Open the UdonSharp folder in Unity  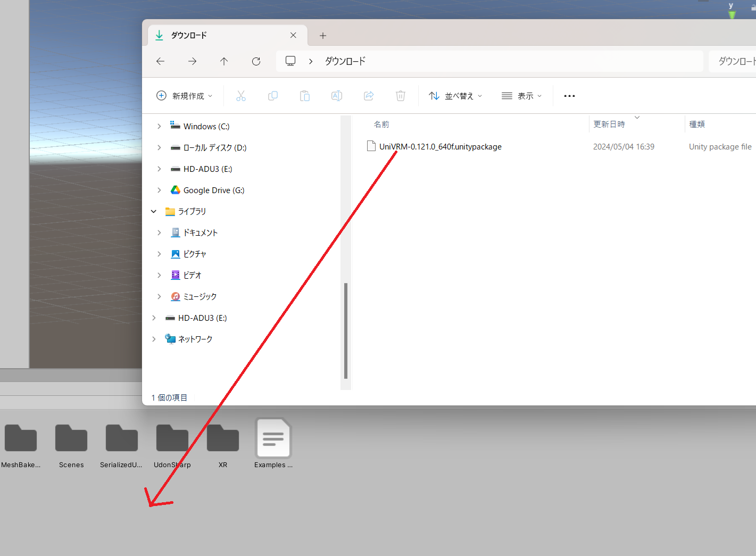click(172, 441)
